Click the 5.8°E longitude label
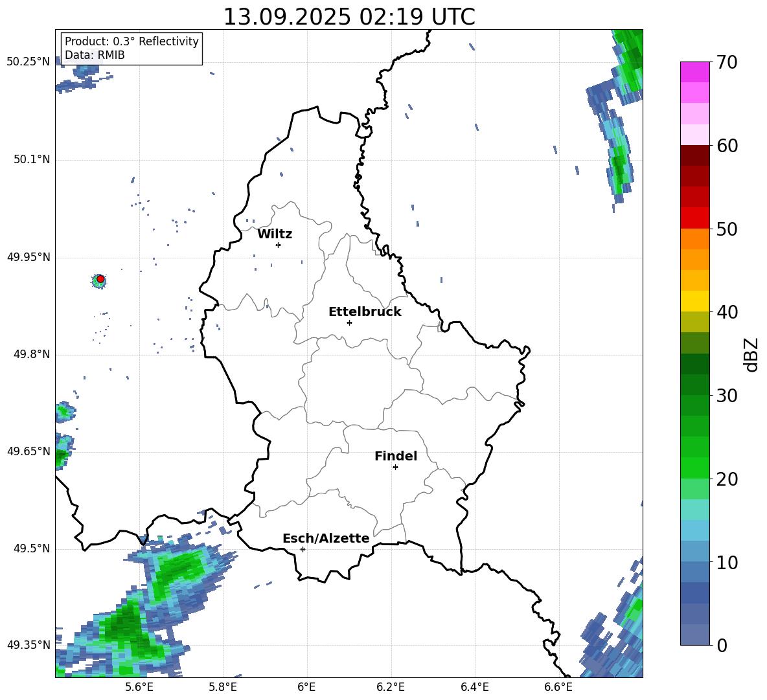The image size is (767, 700). tap(223, 687)
